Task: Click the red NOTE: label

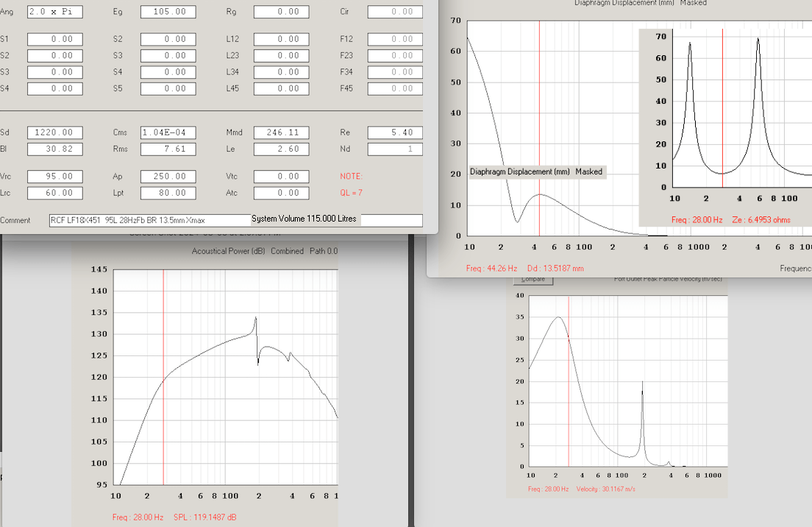Action: point(351,176)
